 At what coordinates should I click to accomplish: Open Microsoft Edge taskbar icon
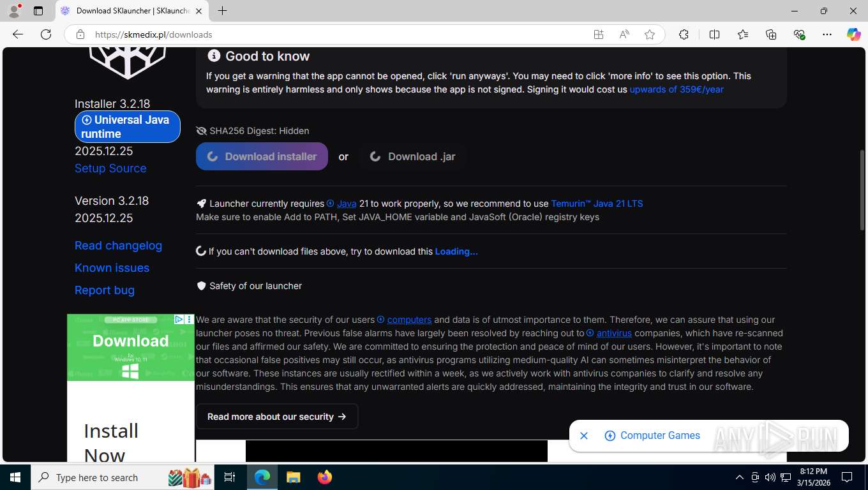coord(262,477)
